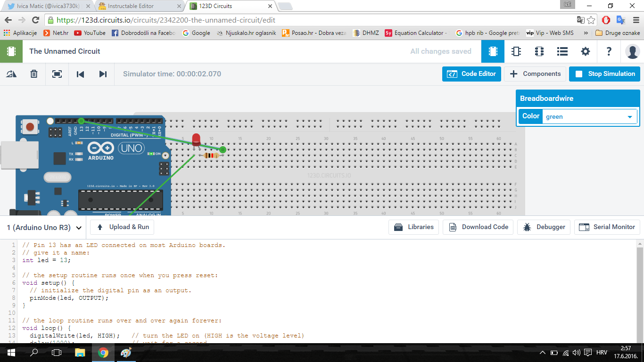The width and height of the screenshot is (644, 362).
Task: Select the Breadboard view icon
Action: (493, 51)
